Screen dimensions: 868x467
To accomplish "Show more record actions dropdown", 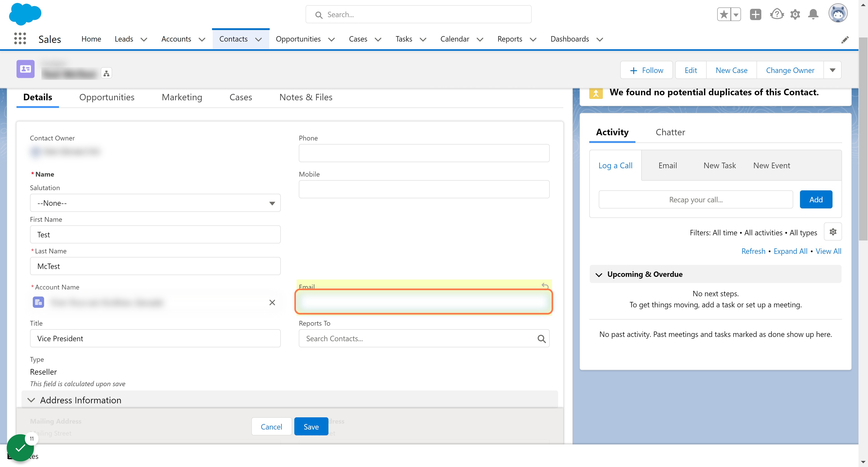I will (832, 70).
